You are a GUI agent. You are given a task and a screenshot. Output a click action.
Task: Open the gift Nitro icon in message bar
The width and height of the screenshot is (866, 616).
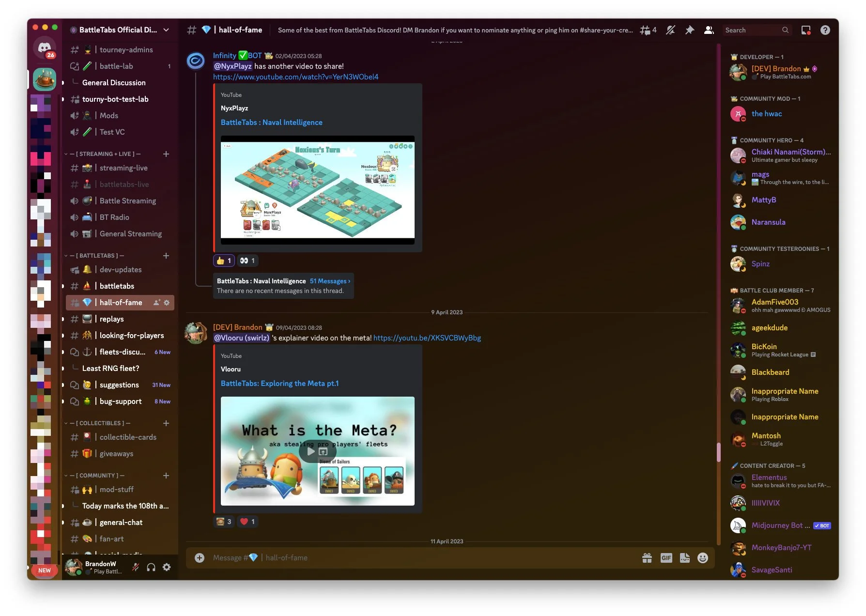(x=647, y=558)
